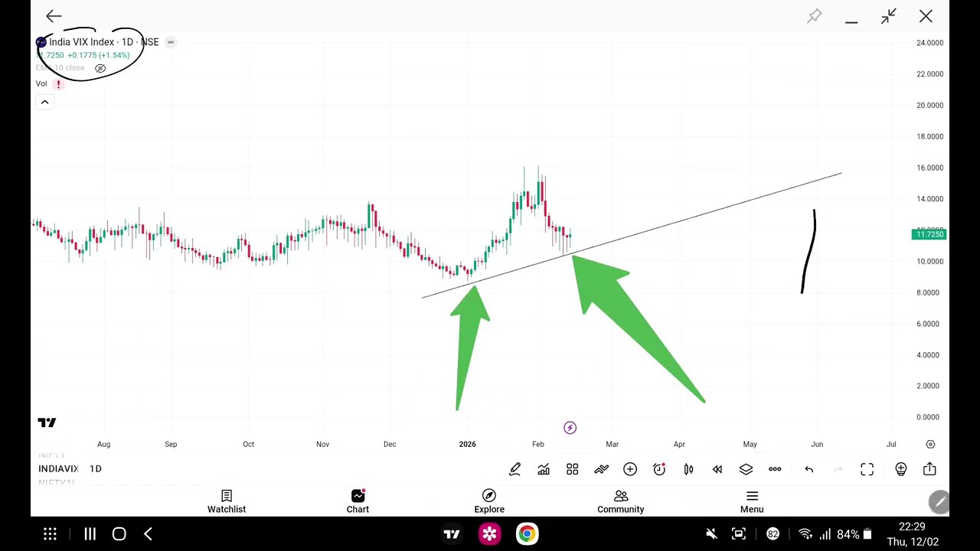Tap the floating pencil edit button
The image size is (980, 551).
pyautogui.click(x=939, y=502)
